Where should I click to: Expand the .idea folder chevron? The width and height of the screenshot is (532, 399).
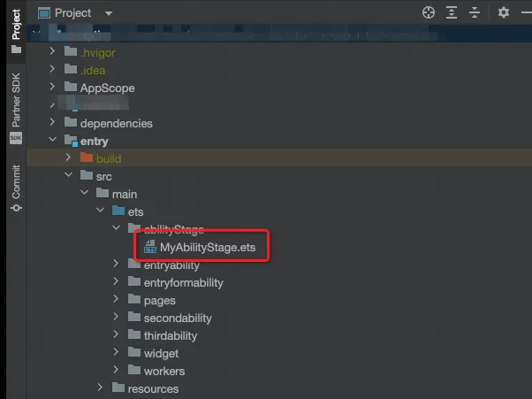(52, 69)
